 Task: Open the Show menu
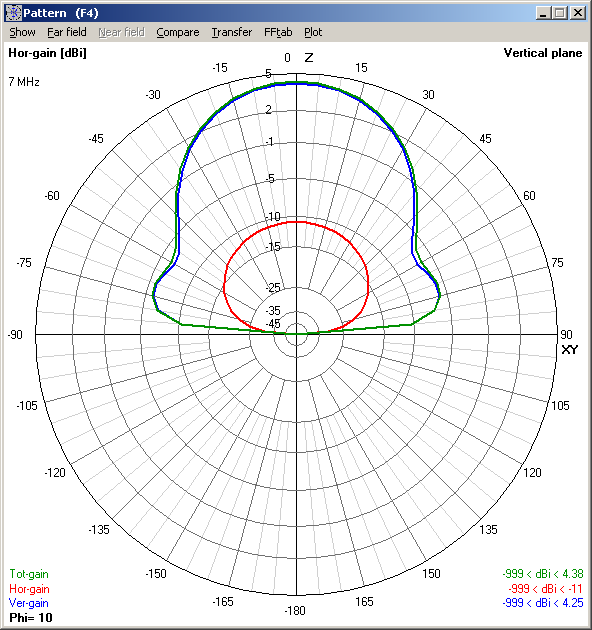coord(23,32)
